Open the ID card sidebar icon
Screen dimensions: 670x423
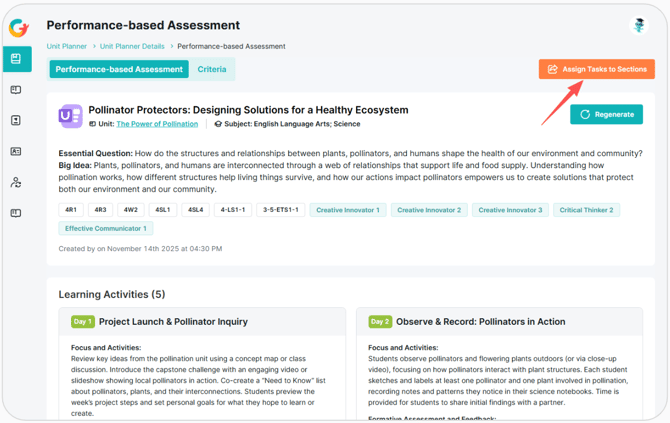tap(16, 152)
